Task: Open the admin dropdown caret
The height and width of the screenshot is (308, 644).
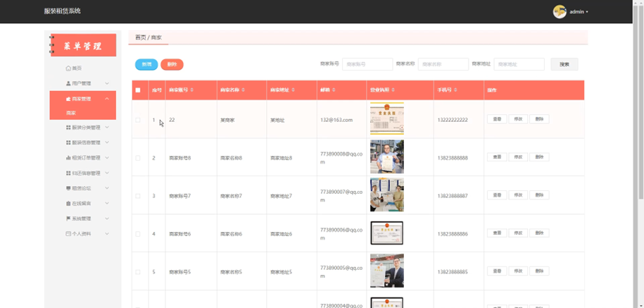Action: pos(587,12)
